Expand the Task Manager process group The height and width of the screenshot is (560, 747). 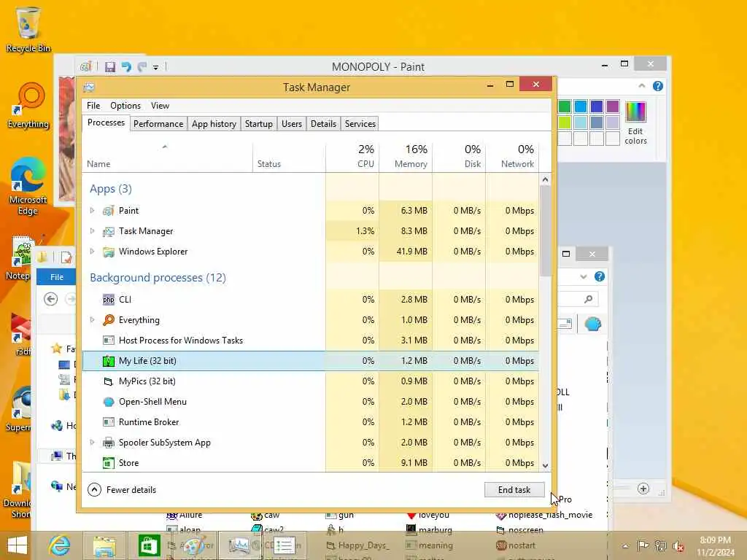pos(93,230)
